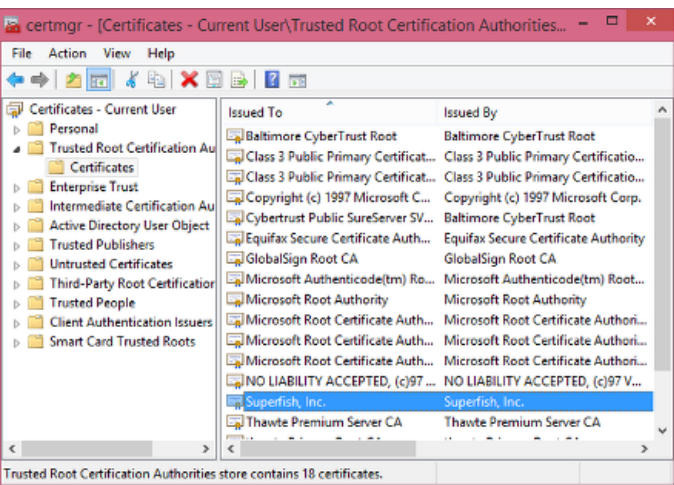674x485 pixels.
Task: Toggle the Show/Hide Console Tree icon
Action: 99,80
